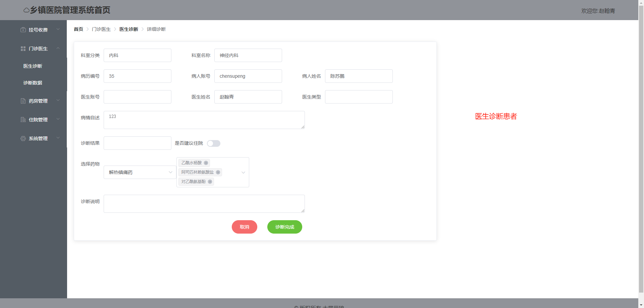Image resolution: width=644 pixels, height=308 pixels.
Task: Click the 药房管理 document icon
Action: (x=23, y=101)
